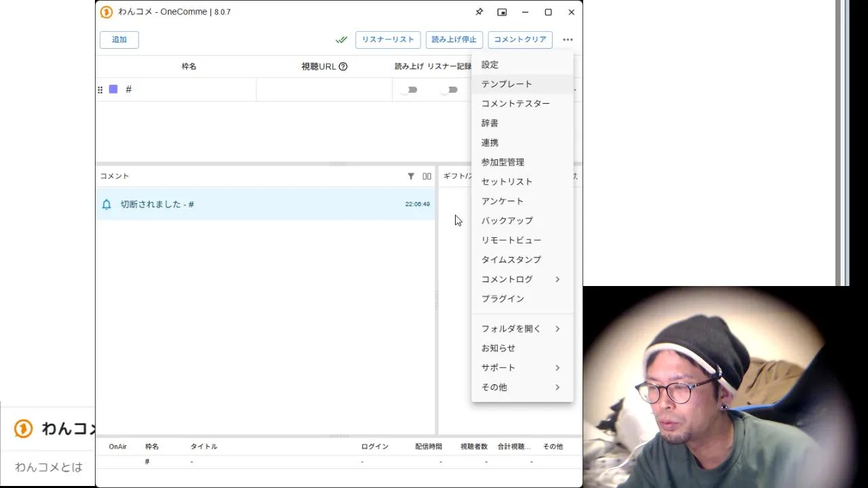Image resolution: width=868 pixels, height=488 pixels.
Task: Click the 合計視聴 column header
Action: (x=514, y=447)
